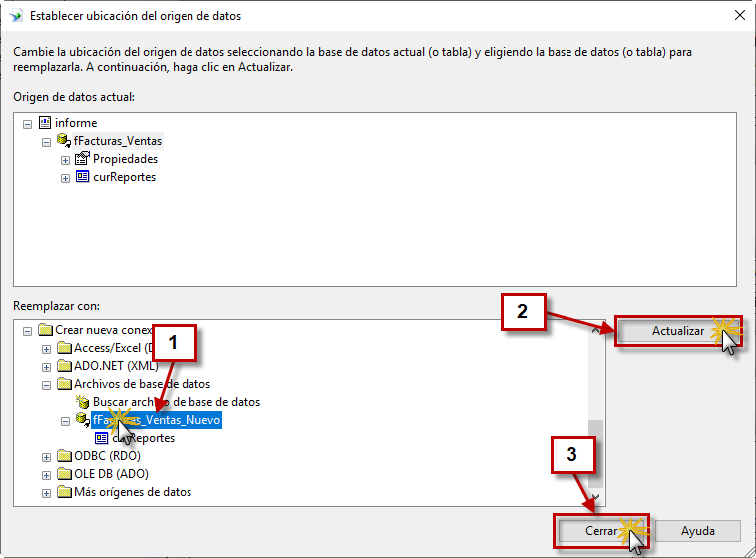Click the Cerrar button
Screen dimensions: 756x558
(601, 531)
